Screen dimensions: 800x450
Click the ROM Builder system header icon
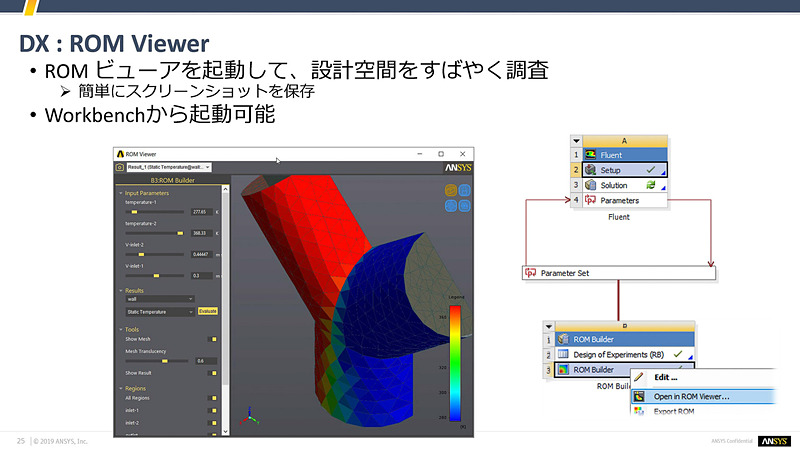click(x=563, y=339)
